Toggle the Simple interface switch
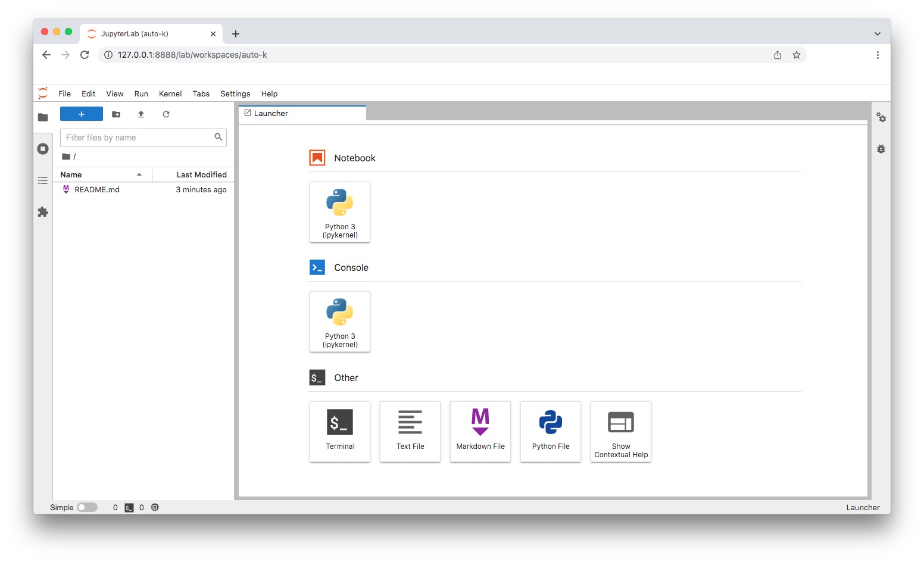 click(x=87, y=507)
